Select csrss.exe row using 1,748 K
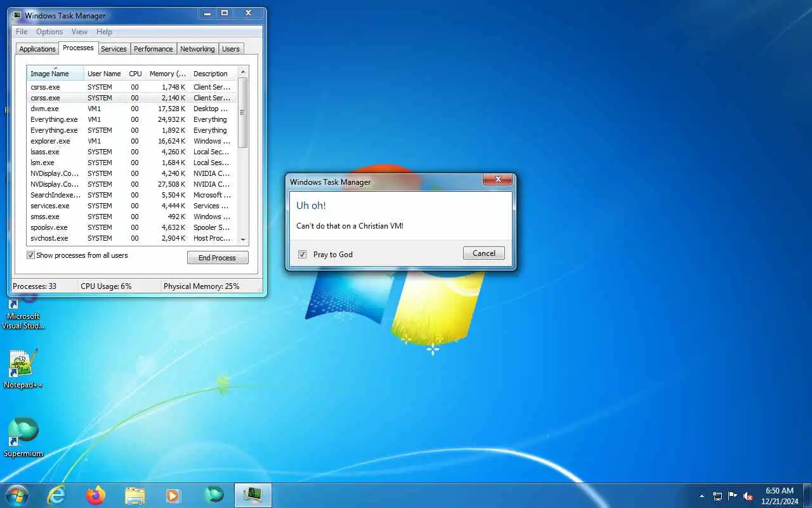812x508 pixels. pos(132,87)
